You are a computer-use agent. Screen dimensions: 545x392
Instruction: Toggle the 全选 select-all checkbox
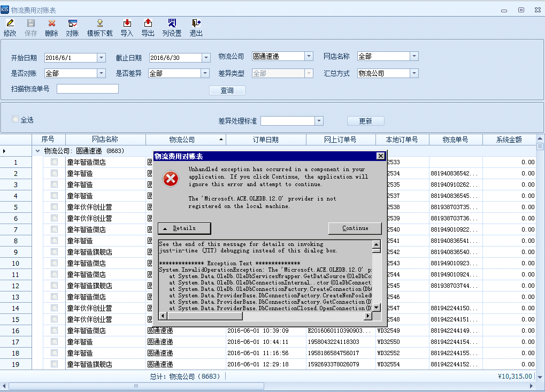tap(16, 120)
